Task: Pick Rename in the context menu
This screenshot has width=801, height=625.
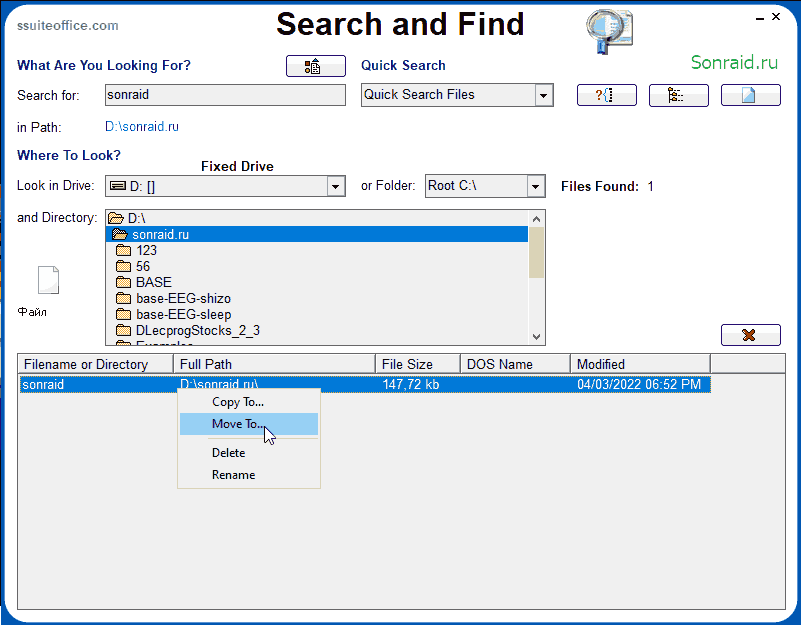Action: (249, 475)
